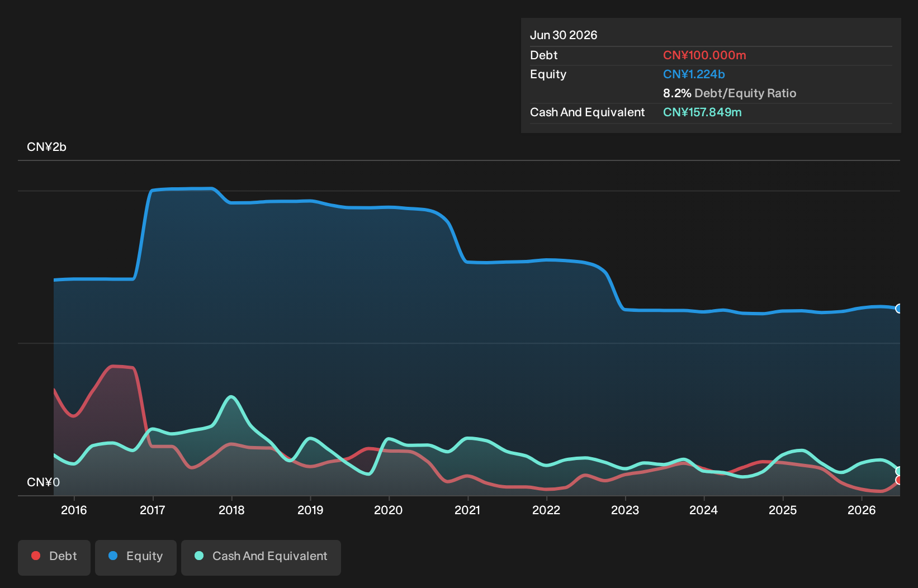Click the 8.2% Debt/Equity Ratio text
This screenshot has height=588, width=918.
pyautogui.click(x=730, y=93)
